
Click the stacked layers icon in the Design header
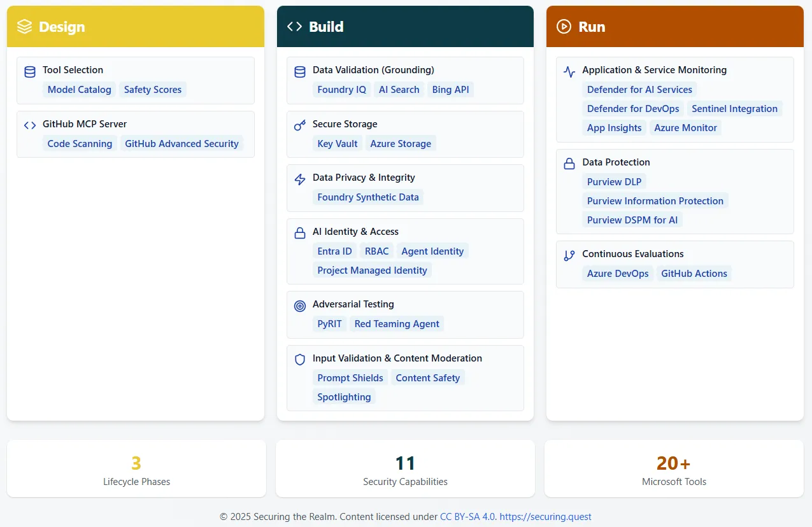coord(24,26)
